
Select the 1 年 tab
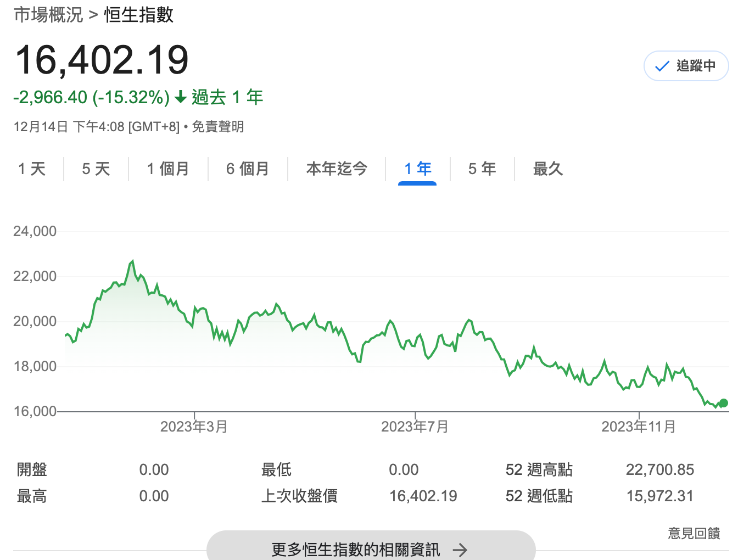(x=418, y=169)
